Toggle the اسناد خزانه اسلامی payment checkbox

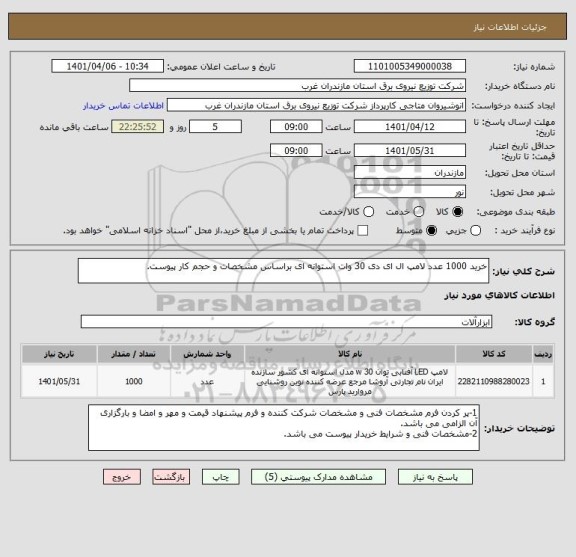[x=363, y=230]
